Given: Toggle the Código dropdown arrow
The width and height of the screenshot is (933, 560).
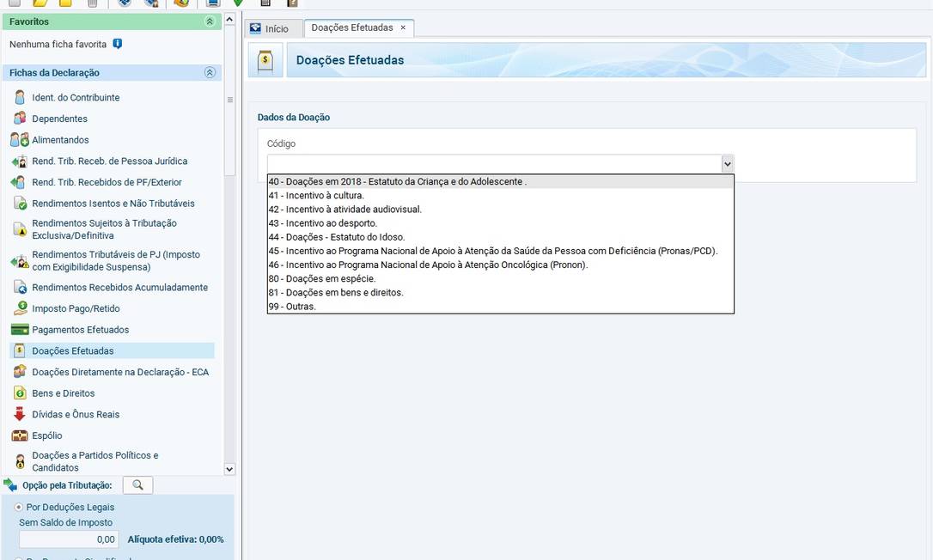Looking at the screenshot, I should 727,163.
